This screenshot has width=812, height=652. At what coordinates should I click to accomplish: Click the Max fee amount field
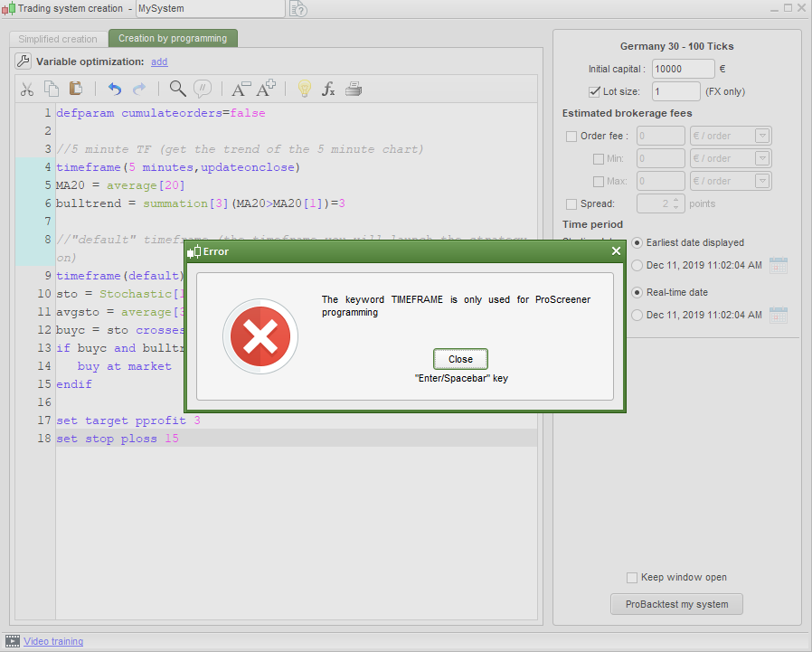click(x=660, y=181)
